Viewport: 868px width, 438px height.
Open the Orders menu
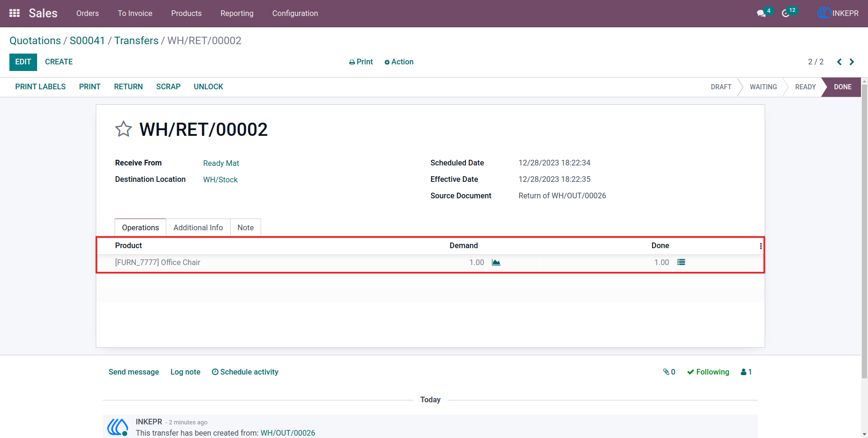point(88,13)
